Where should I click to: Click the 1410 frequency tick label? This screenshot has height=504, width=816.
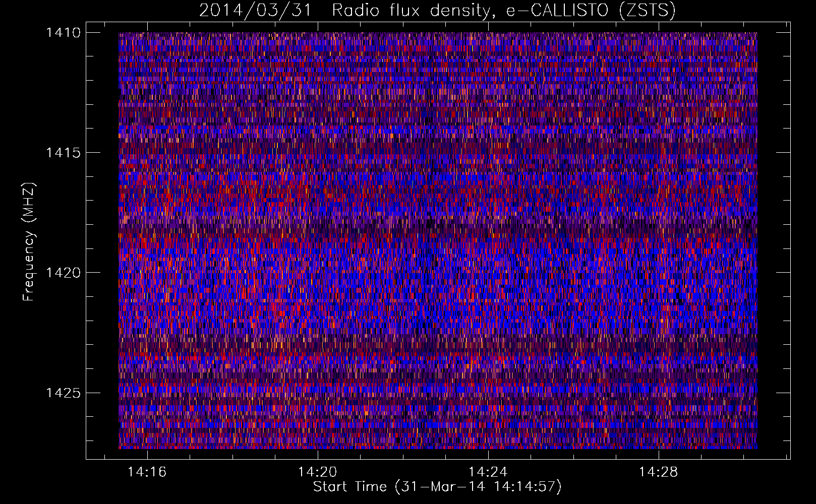coord(64,33)
